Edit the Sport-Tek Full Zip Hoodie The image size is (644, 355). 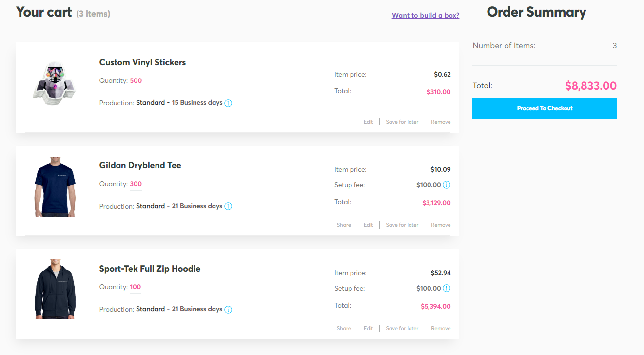tap(368, 328)
